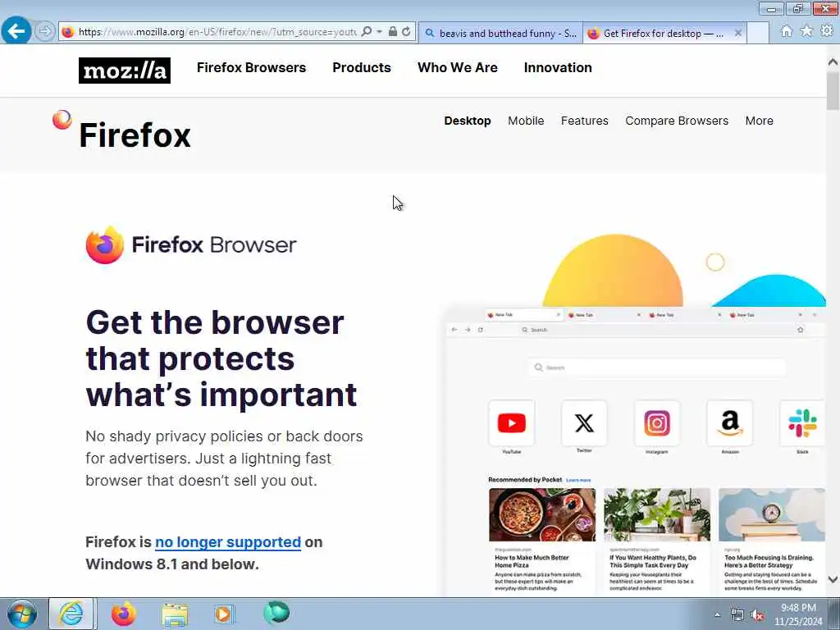Click the Slack tile in preview
The height and width of the screenshot is (630, 840).
pos(802,423)
